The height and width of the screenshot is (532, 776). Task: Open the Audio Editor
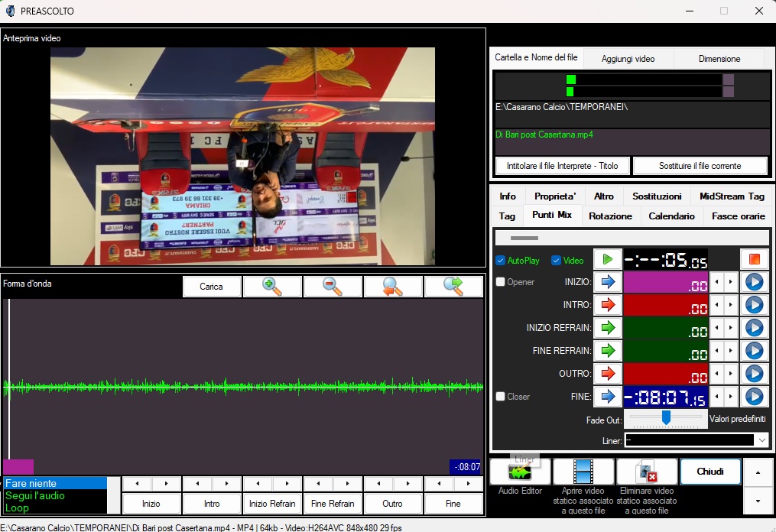[519, 472]
